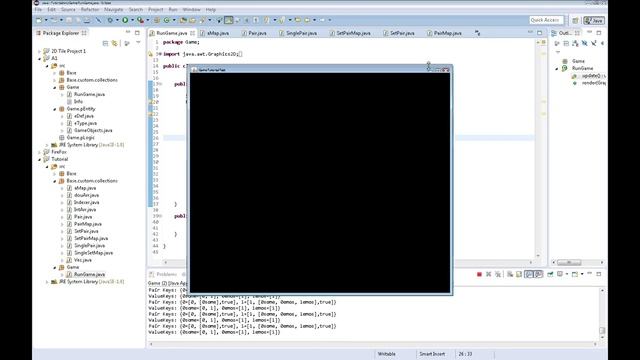Click the Debug bug icon in the toolbar
Viewport: 640px width, 360px height.
click(110, 20)
